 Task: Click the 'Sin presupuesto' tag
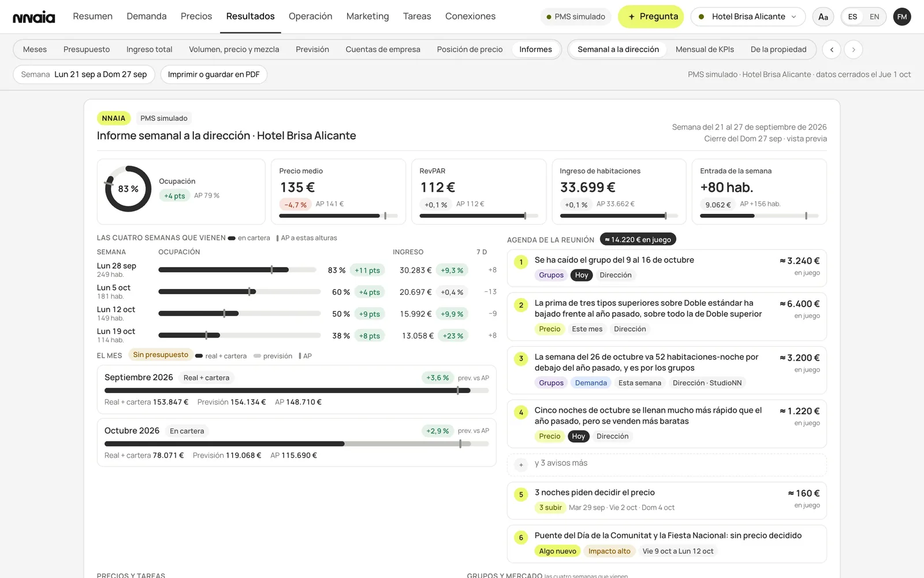tap(161, 355)
